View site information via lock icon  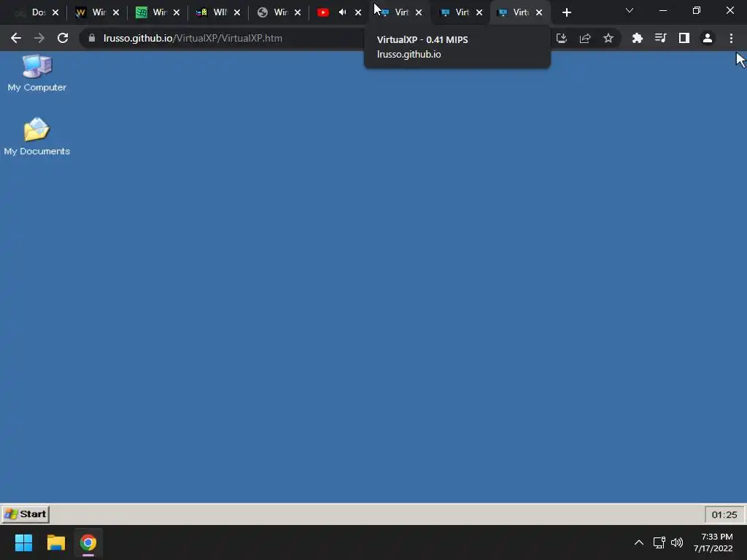(92, 38)
